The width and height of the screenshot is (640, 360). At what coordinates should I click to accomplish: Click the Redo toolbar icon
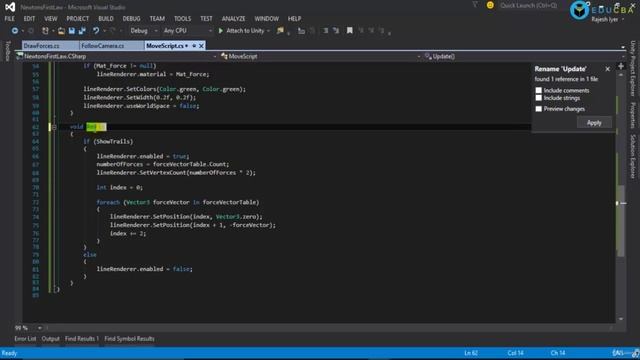[113, 31]
